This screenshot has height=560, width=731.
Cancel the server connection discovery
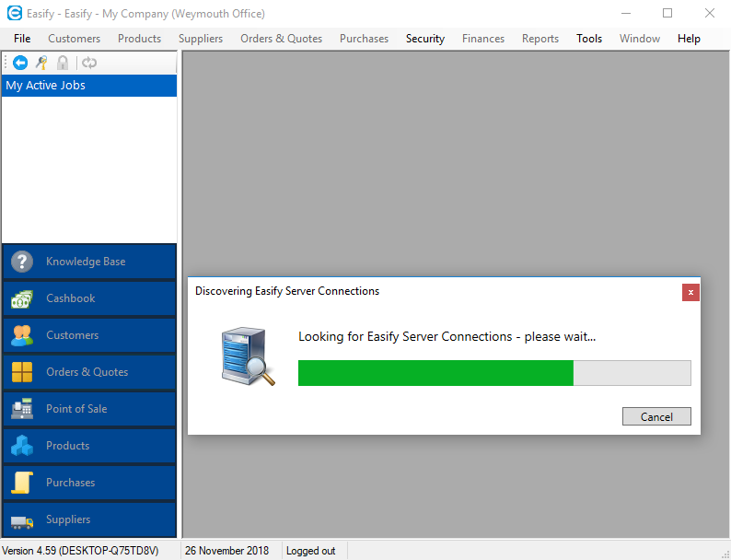(x=656, y=416)
